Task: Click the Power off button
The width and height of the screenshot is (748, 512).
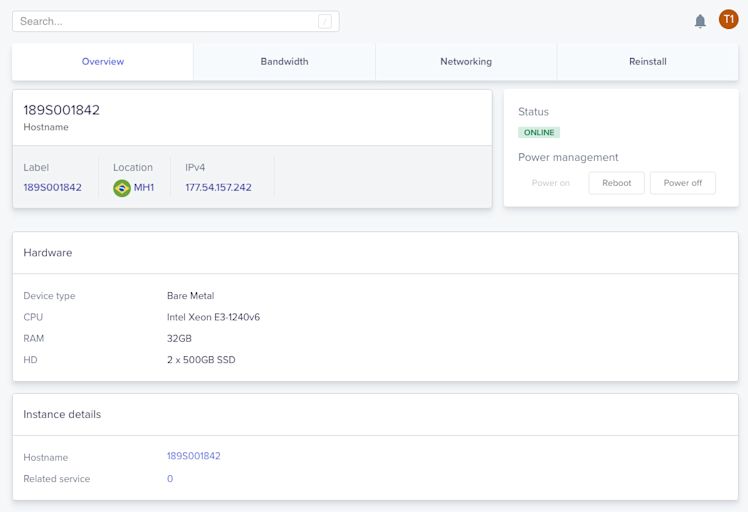Action: pyautogui.click(x=683, y=183)
